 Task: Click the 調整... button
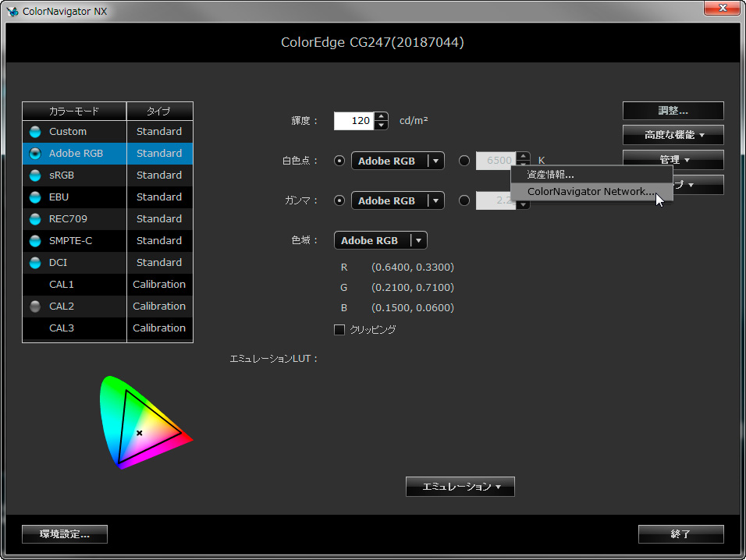pos(673,111)
